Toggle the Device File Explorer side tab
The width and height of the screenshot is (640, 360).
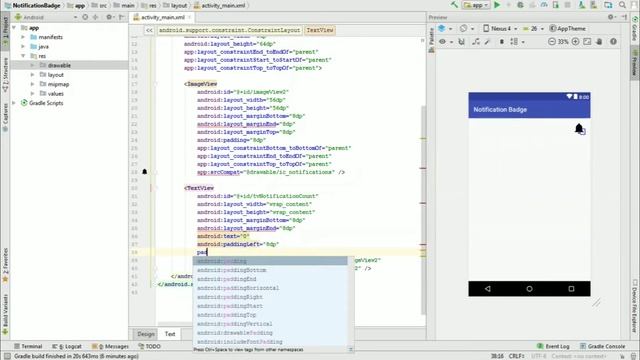(x=635, y=306)
